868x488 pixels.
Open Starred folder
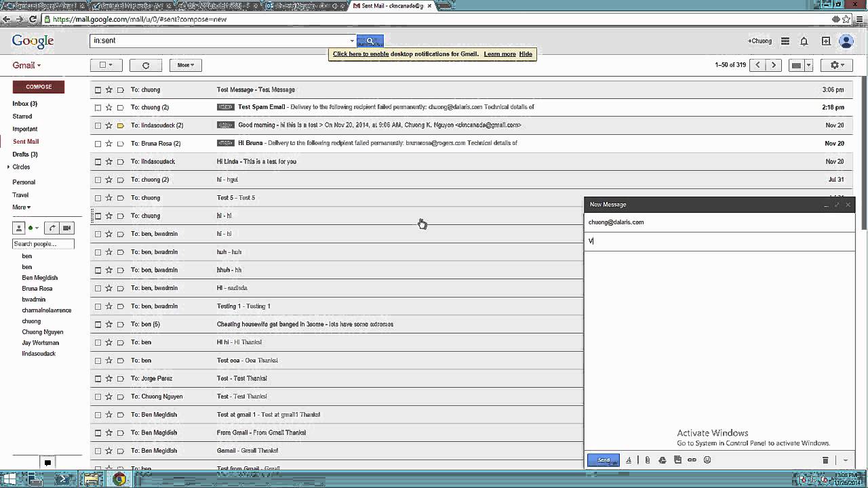22,117
